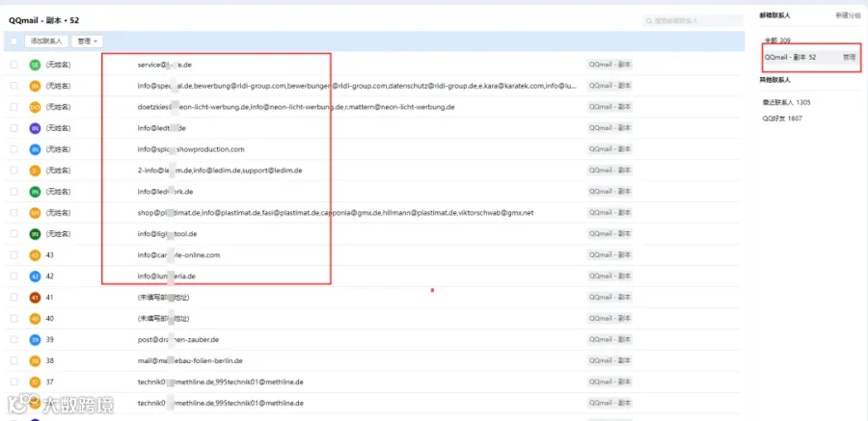Click the mail@ folien-berlin.de email address
The height and width of the screenshot is (421, 868).
coord(190,360)
